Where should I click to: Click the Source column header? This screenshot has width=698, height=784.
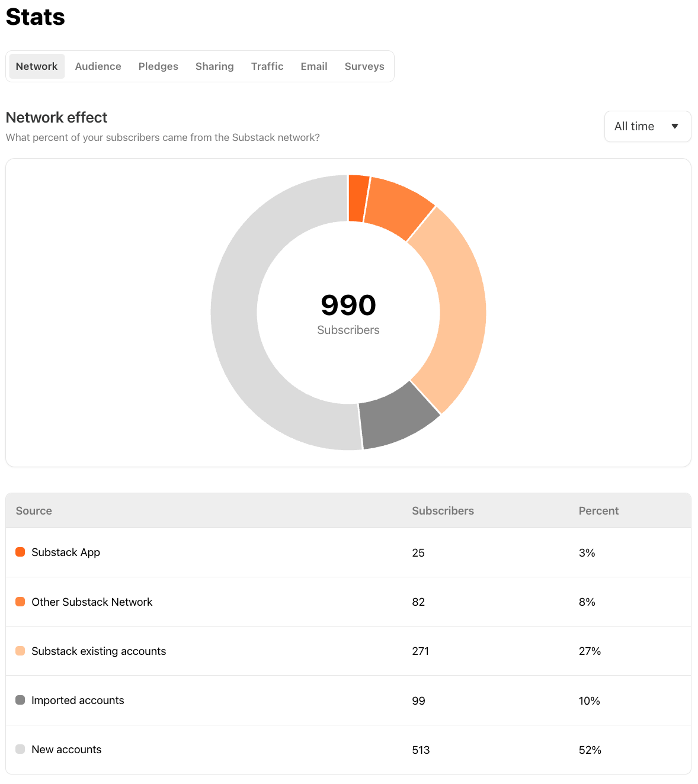coord(34,510)
